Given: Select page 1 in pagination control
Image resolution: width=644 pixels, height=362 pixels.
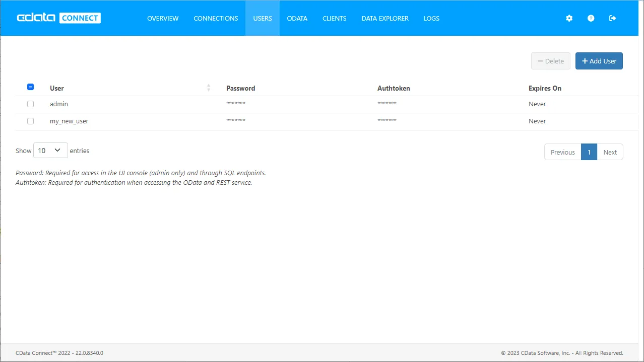Looking at the screenshot, I should (x=589, y=152).
